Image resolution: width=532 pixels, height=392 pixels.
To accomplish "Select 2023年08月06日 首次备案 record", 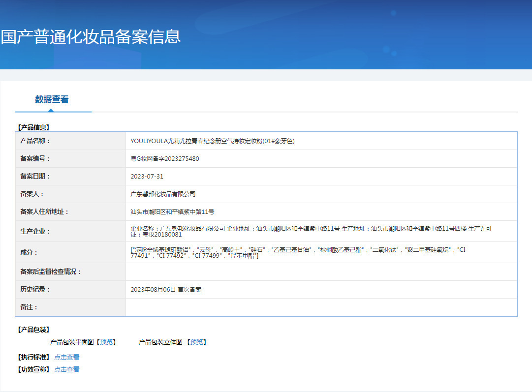I will tap(166, 290).
